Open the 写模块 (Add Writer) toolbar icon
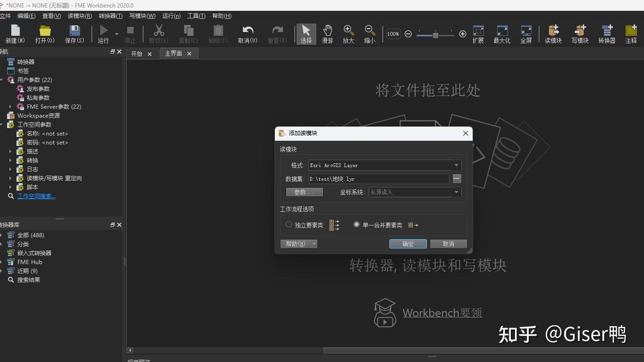Screen dimensions: 644x362 [580, 33]
